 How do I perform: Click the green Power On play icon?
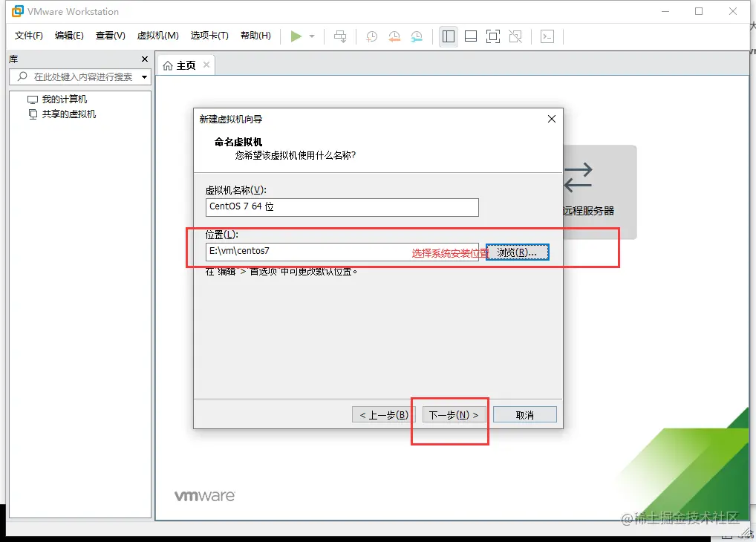tap(296, 36)
